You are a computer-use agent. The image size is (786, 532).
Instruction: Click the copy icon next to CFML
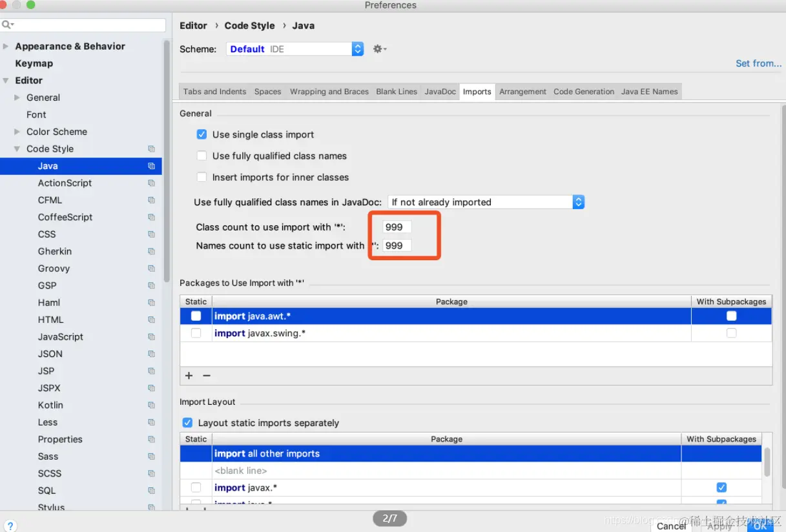151,200
